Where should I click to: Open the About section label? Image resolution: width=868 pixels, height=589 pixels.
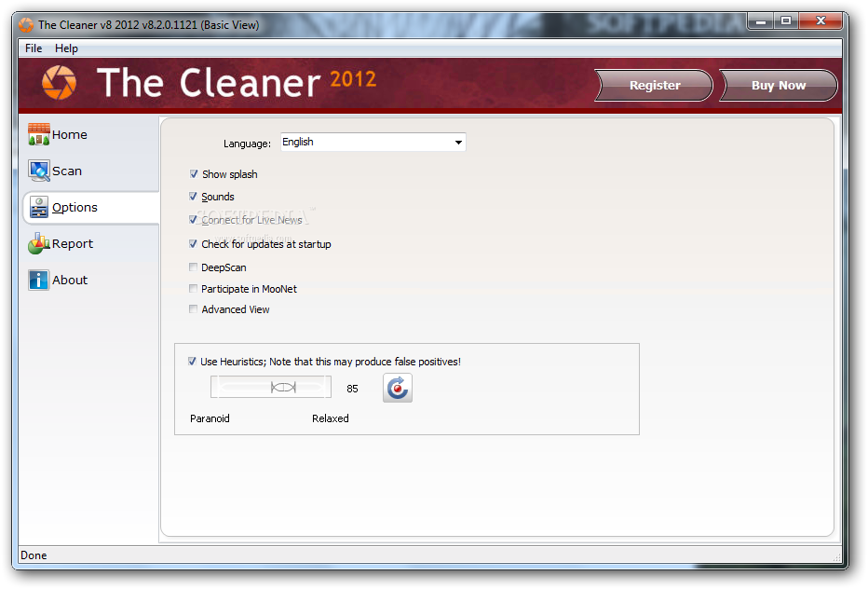tap(70, 281)
